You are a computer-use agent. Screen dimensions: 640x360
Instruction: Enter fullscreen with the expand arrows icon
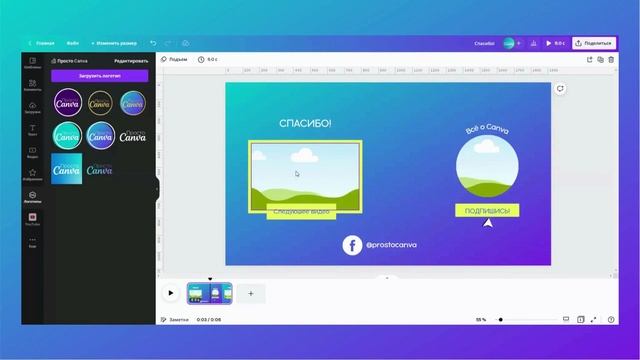(593, 320)
